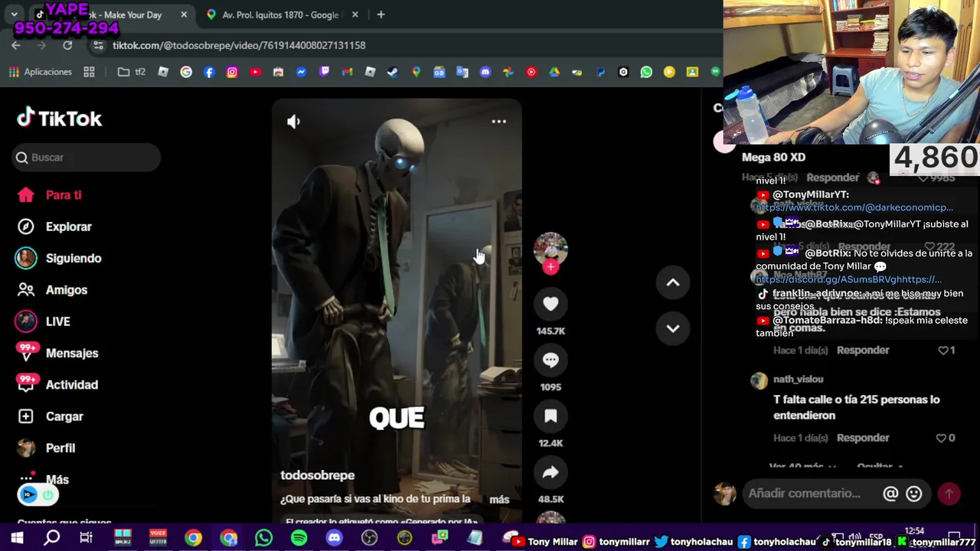The height and width of the screenshot is (551, 980).
Task: Click the TikTok logo
Action: 60,118
